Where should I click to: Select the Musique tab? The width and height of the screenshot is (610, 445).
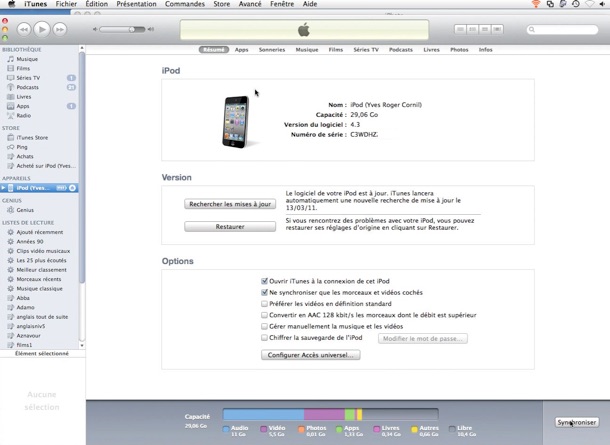(x=307, y=50)
